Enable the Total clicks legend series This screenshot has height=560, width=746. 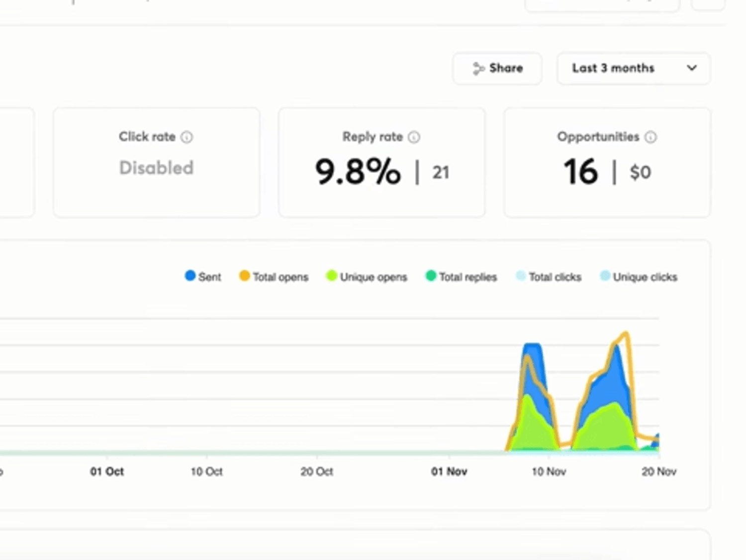[x=549, y=277]
